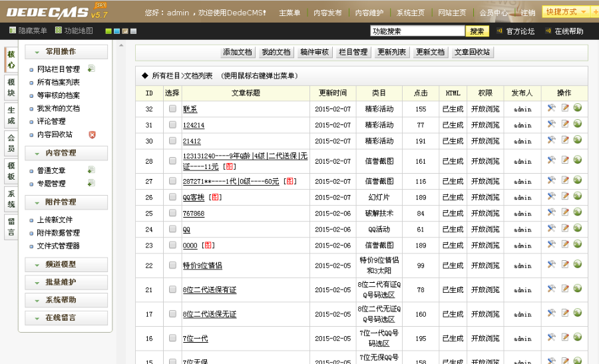599x364 pixels.
Task: Collapse the 常用操作 sidebar section
Action: 66,51
